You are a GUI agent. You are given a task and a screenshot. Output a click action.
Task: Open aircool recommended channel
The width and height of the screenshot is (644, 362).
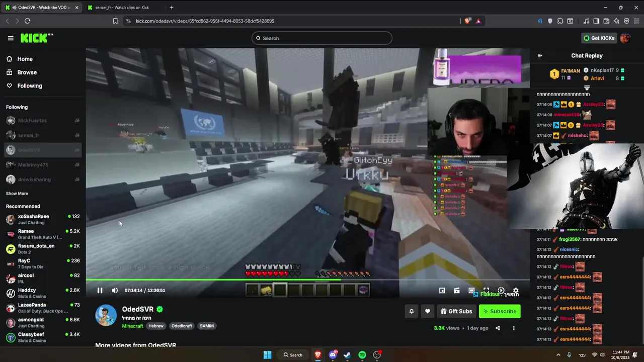pos(43,278)
